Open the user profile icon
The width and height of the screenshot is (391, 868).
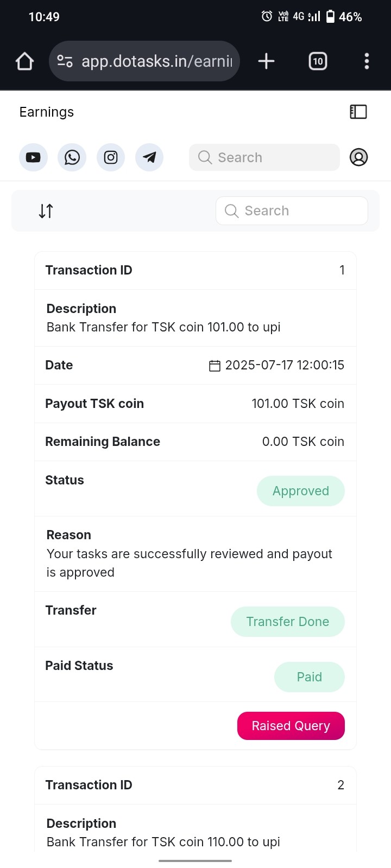point(358,157)
